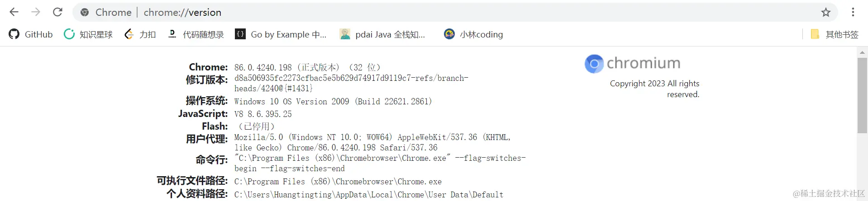Click the 操作系统 label

pyautogui.click(x=207, y=101)
